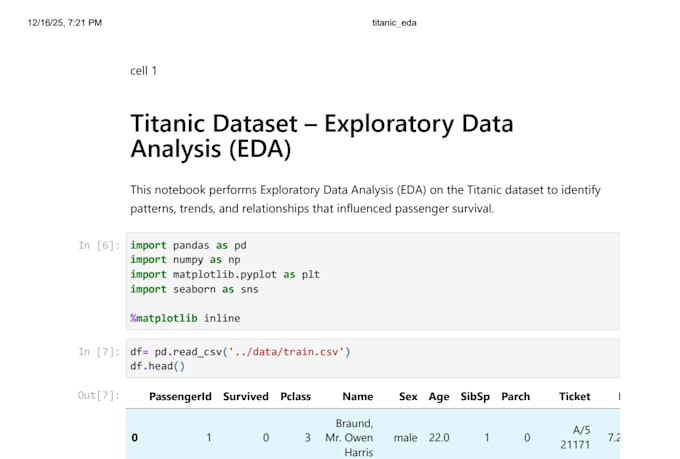680x459 pixels.
Task: Click the 'In [6]:' cell prompt
Action: coord(99,246)
